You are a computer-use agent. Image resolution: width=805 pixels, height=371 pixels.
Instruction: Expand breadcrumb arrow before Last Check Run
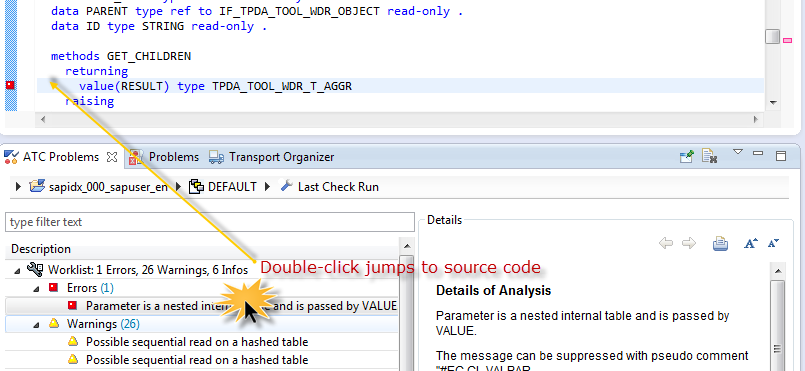coord(267,187)
